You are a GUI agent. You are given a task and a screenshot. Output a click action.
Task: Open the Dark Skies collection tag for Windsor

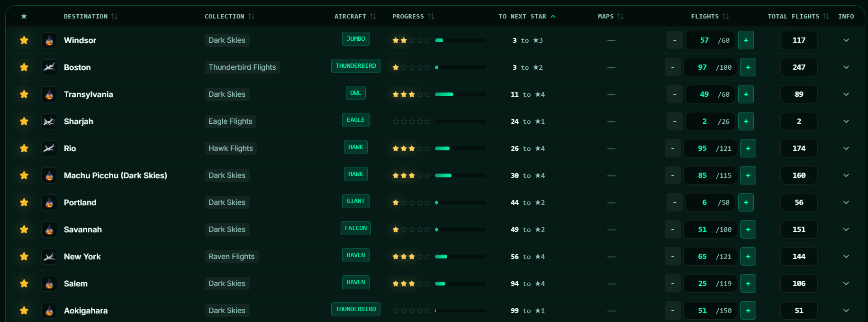227,40
